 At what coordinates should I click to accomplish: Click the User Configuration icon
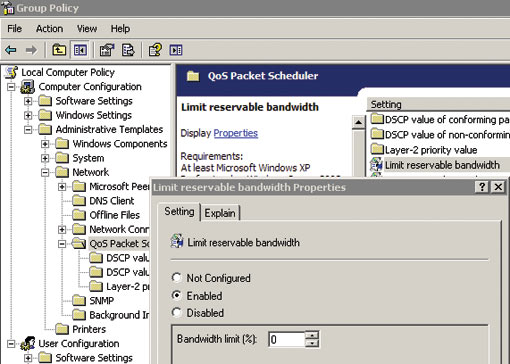(28, 343)
